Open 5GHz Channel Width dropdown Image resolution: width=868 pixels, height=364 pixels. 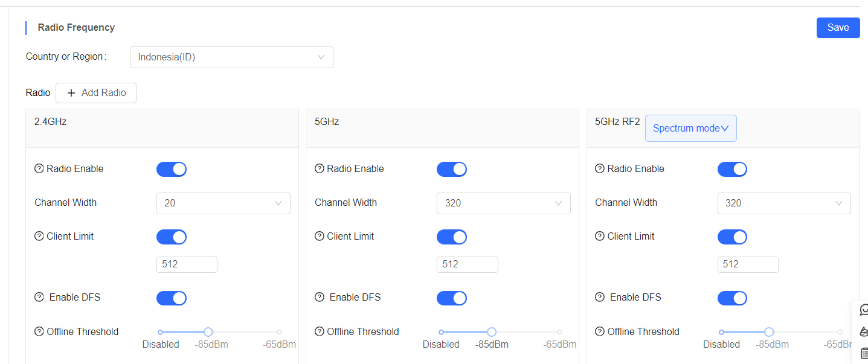click(x=504, y=203)
